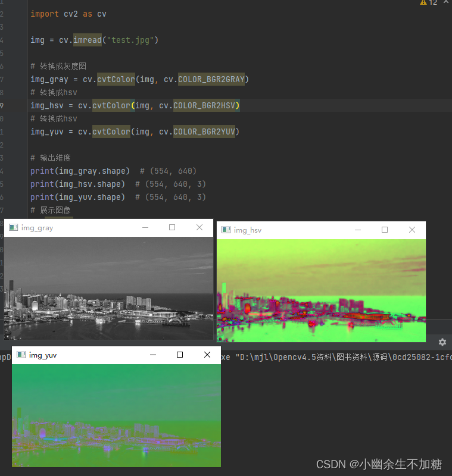Click COLOR_BGR2HSV constant in code
Screen dimensions: 452x476
tap(204, 105)
